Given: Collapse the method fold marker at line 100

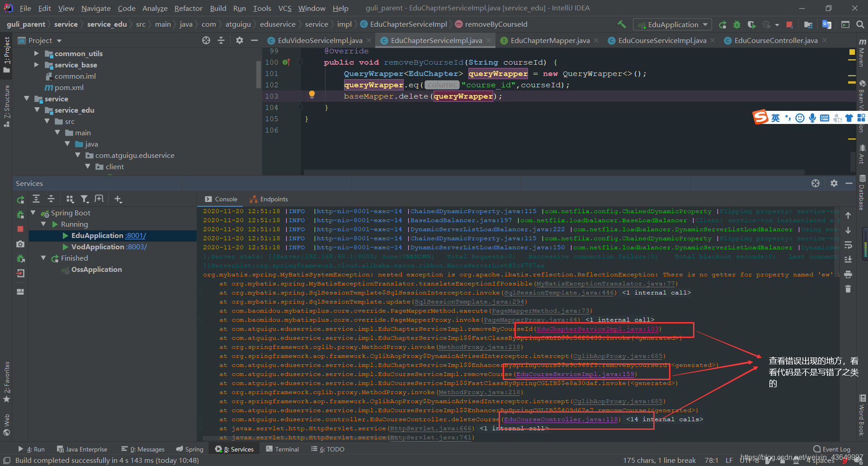Looking at the screenshot, I should [300, 62].
